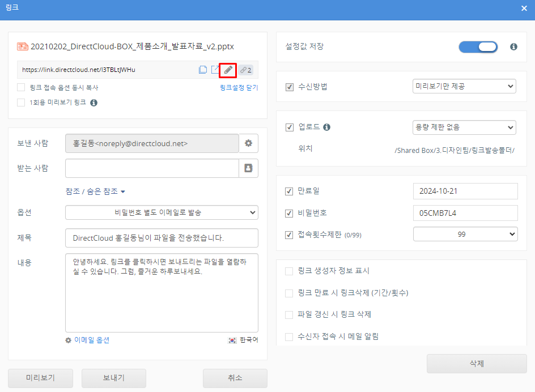Enable 링크 생성자 정보 표시 checkbox
The height and width of the screenshot is (392, 535).
[290, 271]
